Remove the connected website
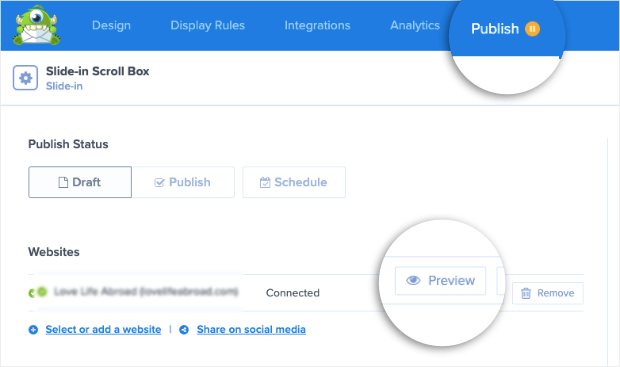 coord(548,293)
